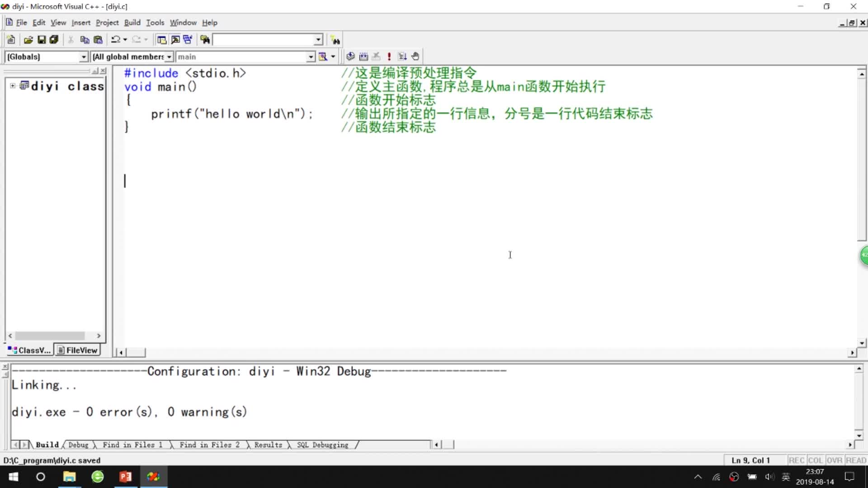Click the New Text File icon
Image resolution: width=868 pixels, height=488 pixels.
[11, 40]
